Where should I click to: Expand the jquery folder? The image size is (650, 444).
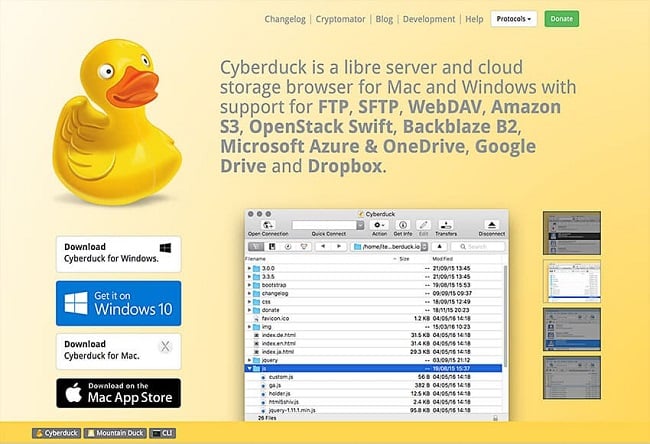coord(249,360)
